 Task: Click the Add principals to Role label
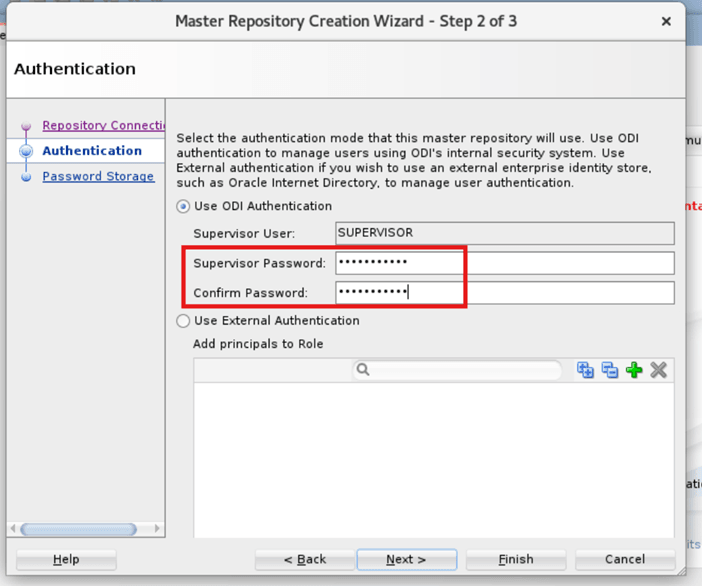tap(258, 344)
